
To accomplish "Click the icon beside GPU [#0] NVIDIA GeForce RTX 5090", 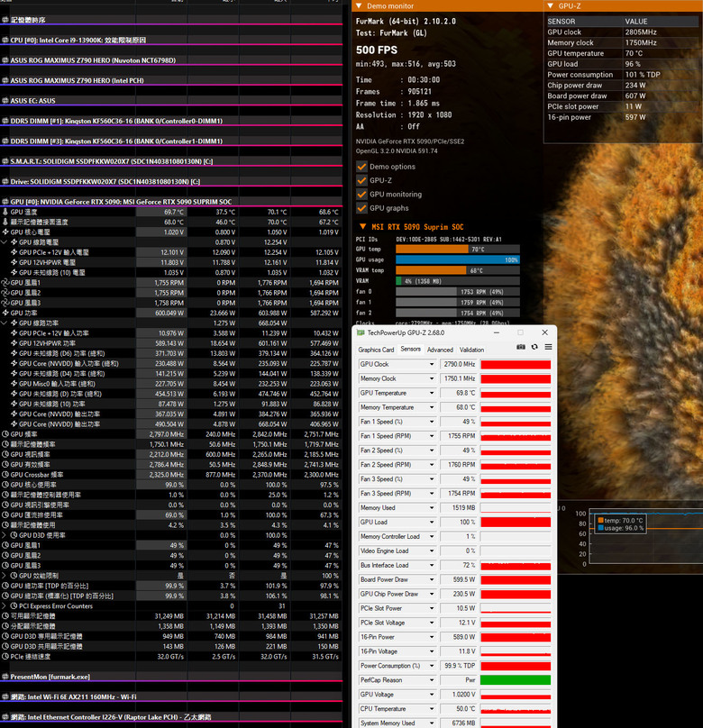I will (5, 202).
